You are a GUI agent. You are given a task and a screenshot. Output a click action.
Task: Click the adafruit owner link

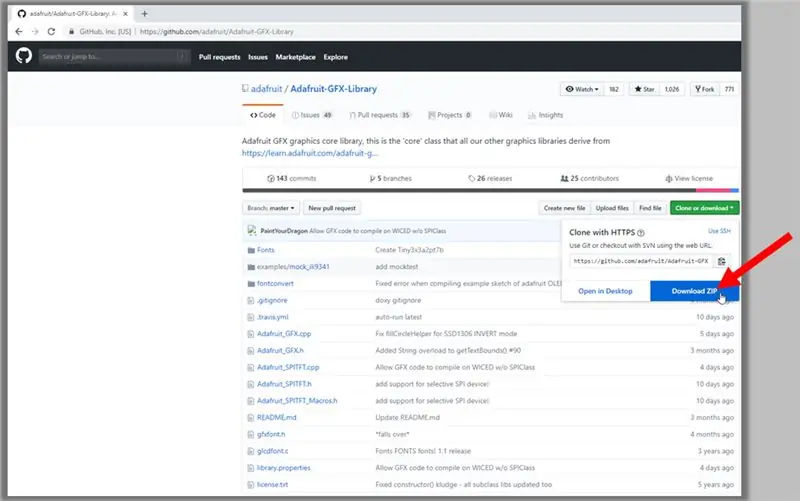coord(266,89)
